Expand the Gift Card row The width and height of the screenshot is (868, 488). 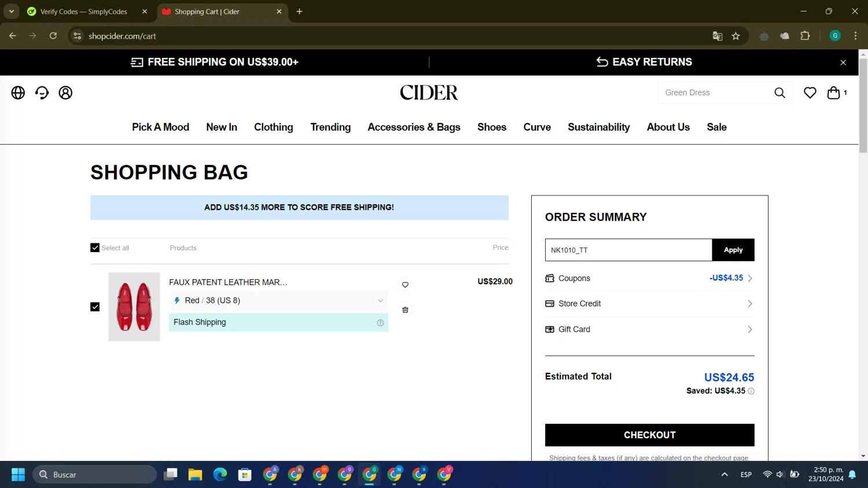pos(649,330)
